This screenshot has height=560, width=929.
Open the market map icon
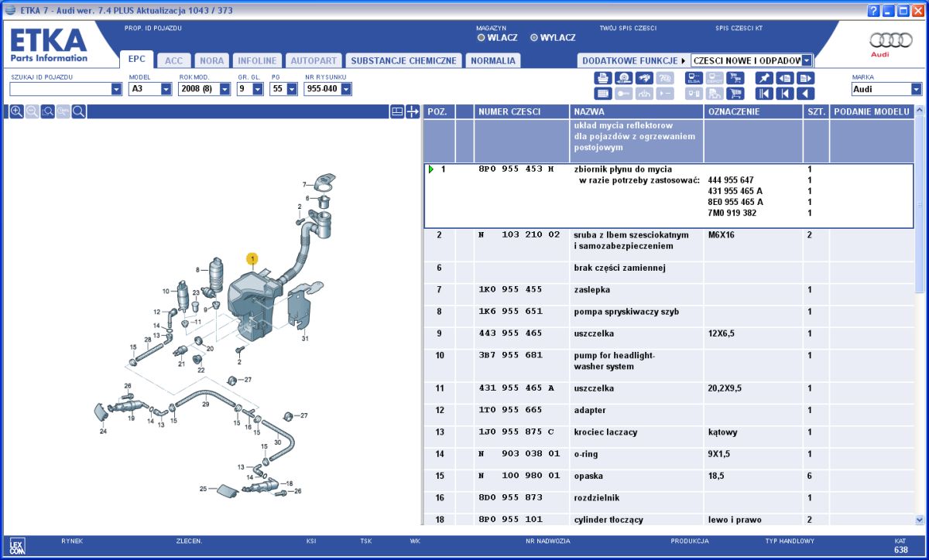[644, 77]
